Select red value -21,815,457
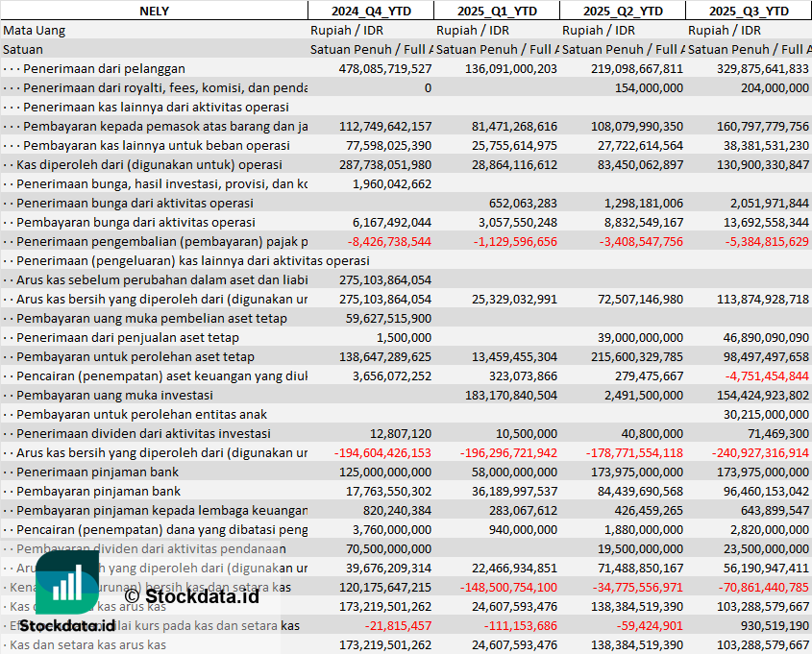 398,624
